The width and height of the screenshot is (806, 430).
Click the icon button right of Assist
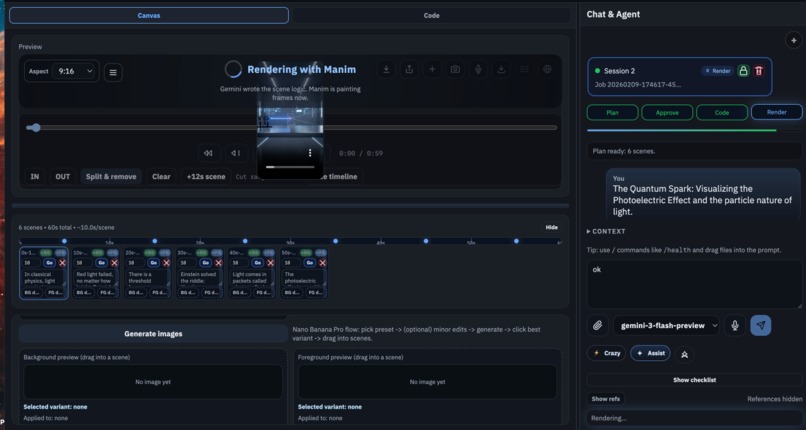coord(684,354)
